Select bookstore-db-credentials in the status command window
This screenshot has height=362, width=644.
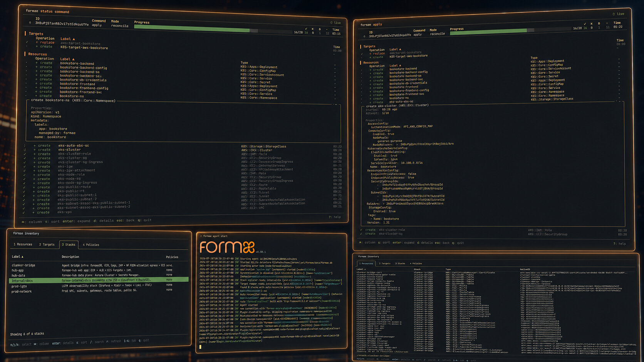click(x=83, y=80)
